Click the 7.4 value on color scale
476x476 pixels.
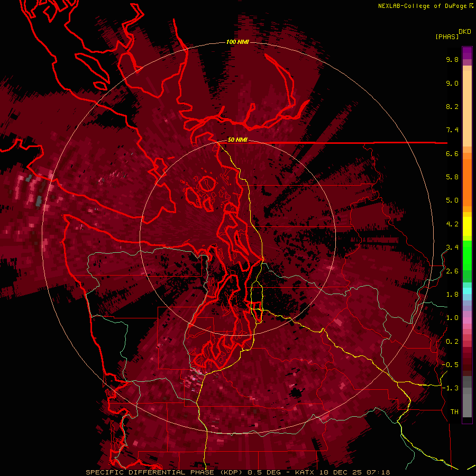pos(452,130)
